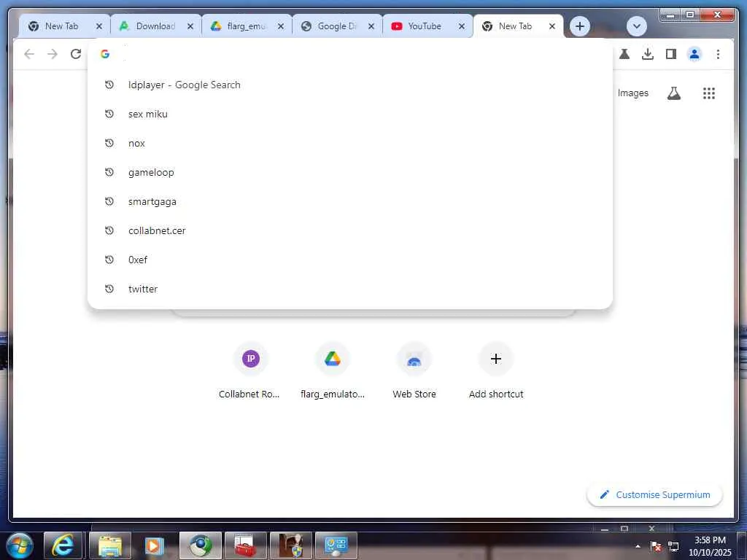Click the Supermium browser taskbar icon

201,545
